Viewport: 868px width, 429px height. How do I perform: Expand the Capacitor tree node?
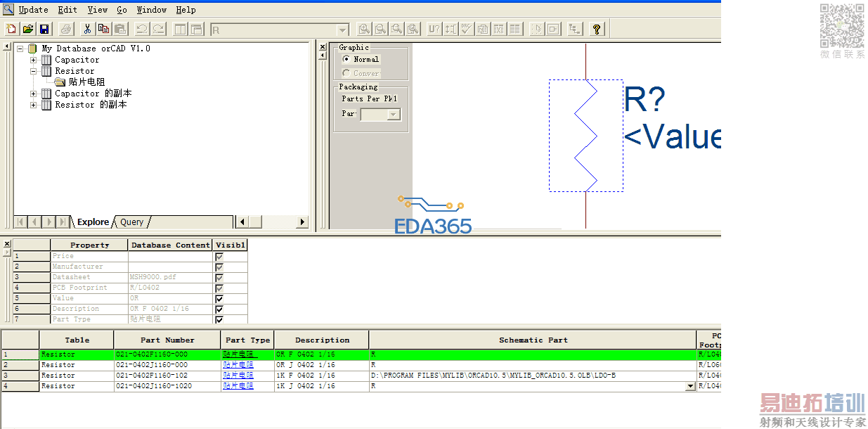pyautogui.click(x=33, y=60)
